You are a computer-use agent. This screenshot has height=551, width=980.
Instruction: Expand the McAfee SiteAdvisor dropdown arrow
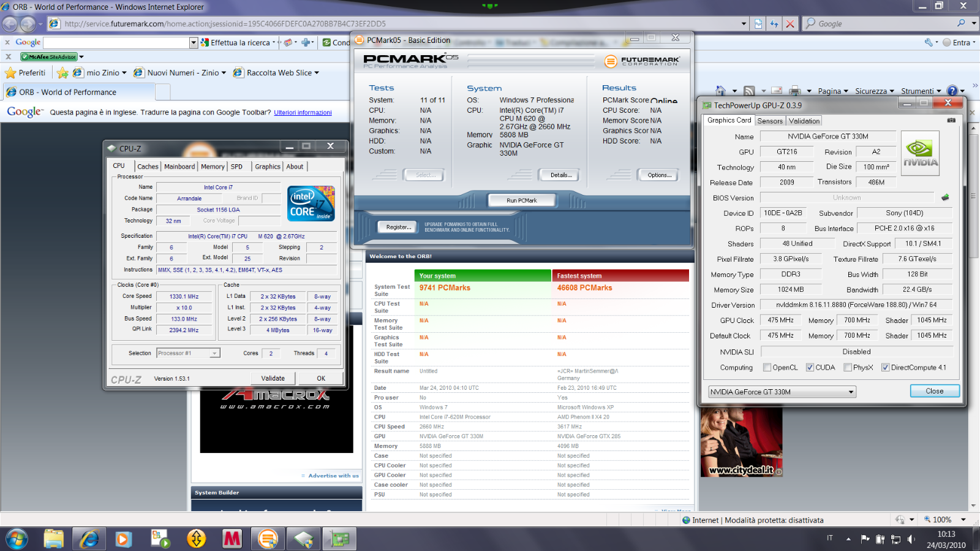pyautogui.click(x=81, y=57)
